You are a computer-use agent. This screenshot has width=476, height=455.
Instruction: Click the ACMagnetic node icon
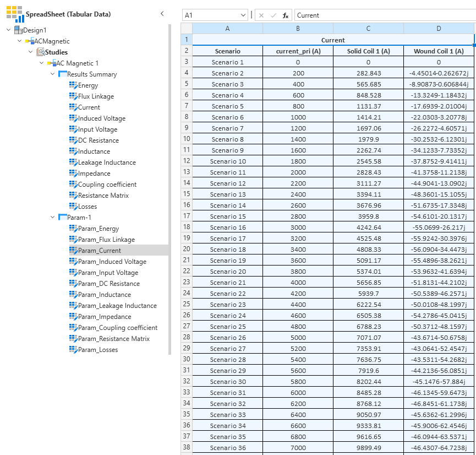(x=30, y=41)
